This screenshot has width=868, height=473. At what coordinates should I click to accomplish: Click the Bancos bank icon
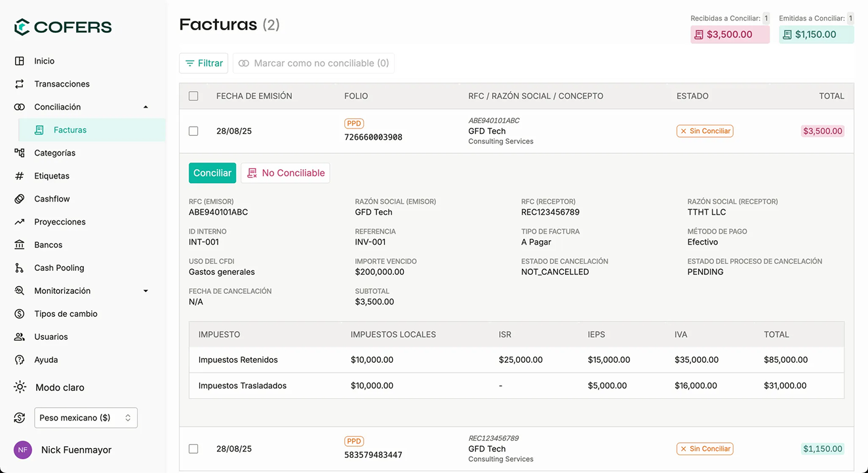20,245
